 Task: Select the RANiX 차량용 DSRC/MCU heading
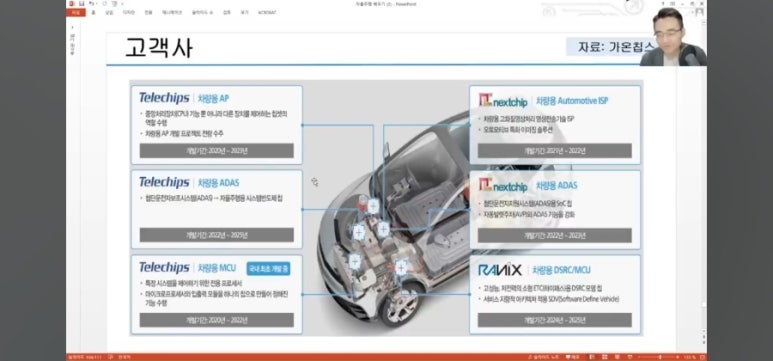coord(534,270)
